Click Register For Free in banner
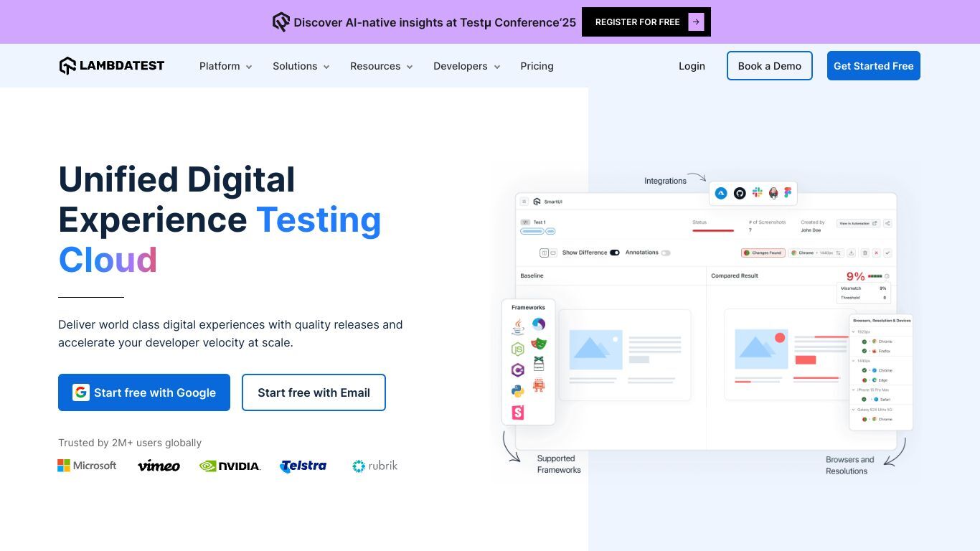 point(646,22)
